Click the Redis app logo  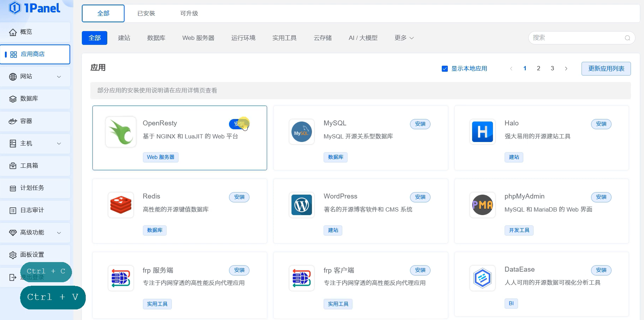point(121,205)
